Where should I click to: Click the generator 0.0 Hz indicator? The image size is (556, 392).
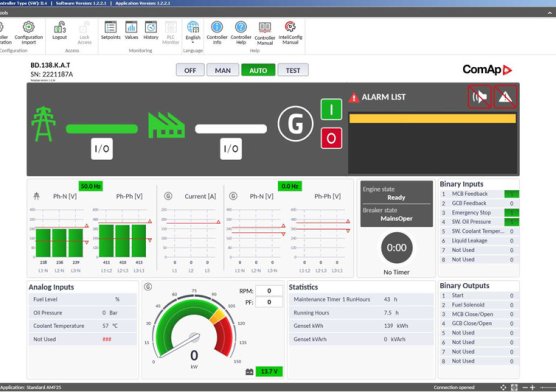pyautogui.click(x=290, y=186)
